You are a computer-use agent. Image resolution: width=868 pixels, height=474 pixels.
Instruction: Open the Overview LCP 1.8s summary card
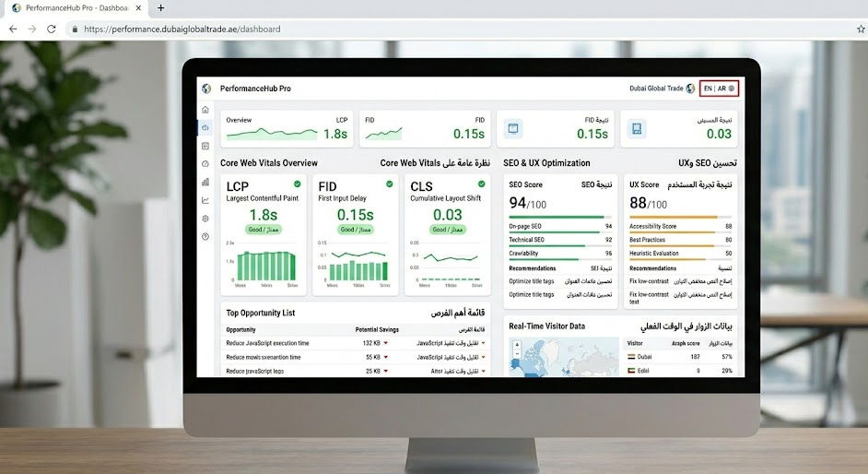point(287,129)
